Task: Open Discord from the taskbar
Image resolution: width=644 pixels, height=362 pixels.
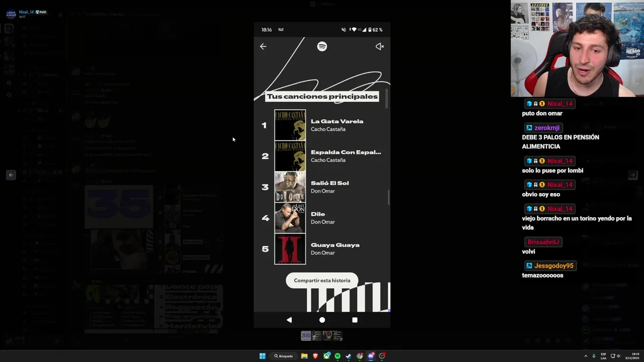Action: [x=371, y=356]
